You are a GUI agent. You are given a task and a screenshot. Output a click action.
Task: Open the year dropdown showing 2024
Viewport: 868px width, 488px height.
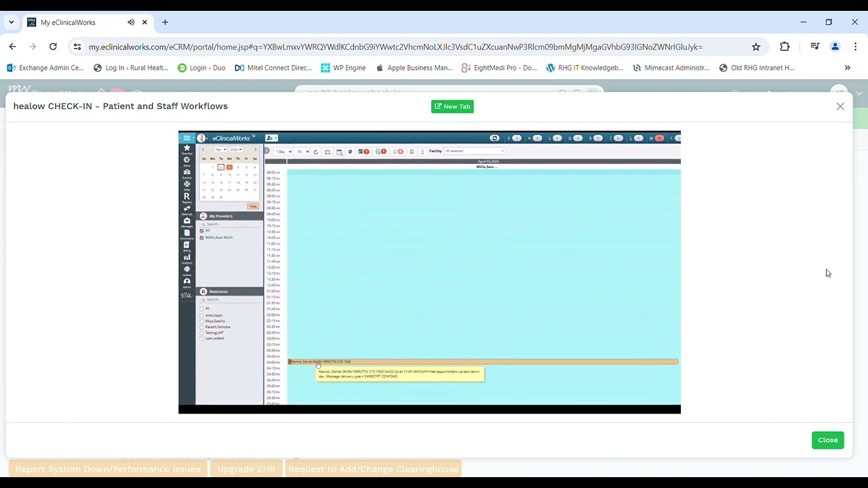[236, 149]
